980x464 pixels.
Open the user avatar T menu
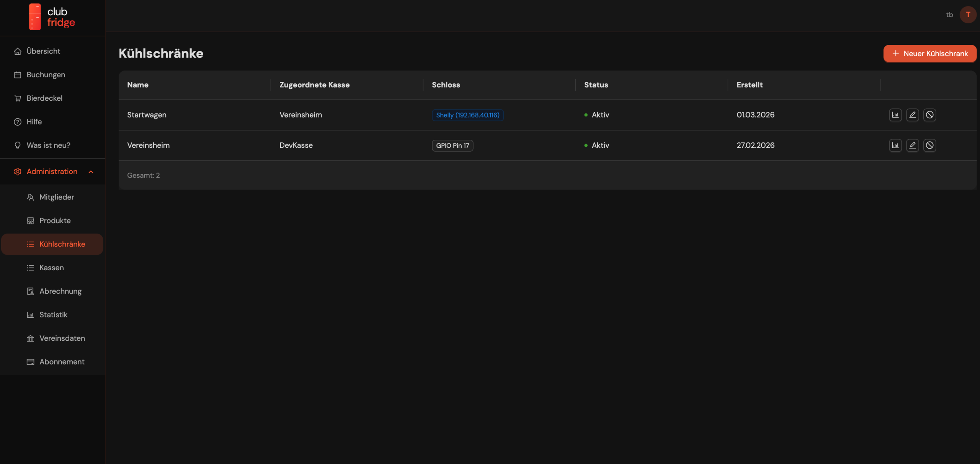(x=967, y=15)
